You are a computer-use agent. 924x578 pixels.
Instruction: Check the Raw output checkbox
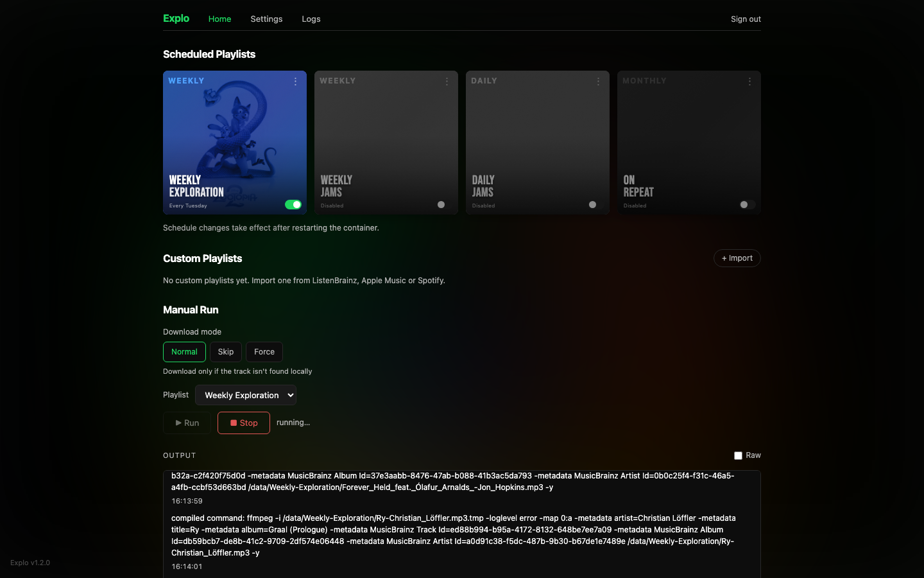(x=738, y=455)
